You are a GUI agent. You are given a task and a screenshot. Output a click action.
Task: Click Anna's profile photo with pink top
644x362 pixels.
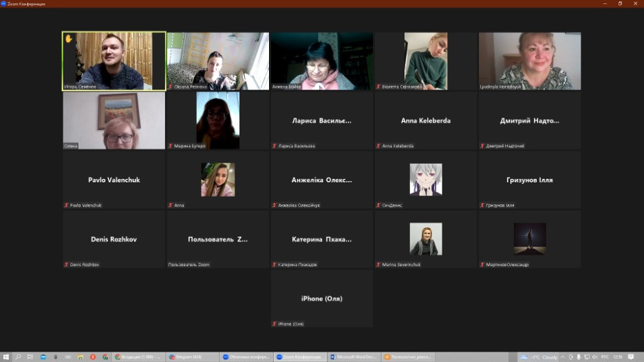tap(217, 180)
